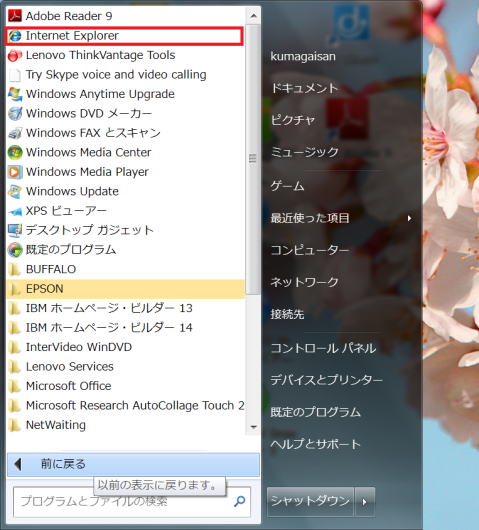This screenshot has width=479, height=530.
Task: Open ミュージック from right pane
Action: tap(304, 152)
